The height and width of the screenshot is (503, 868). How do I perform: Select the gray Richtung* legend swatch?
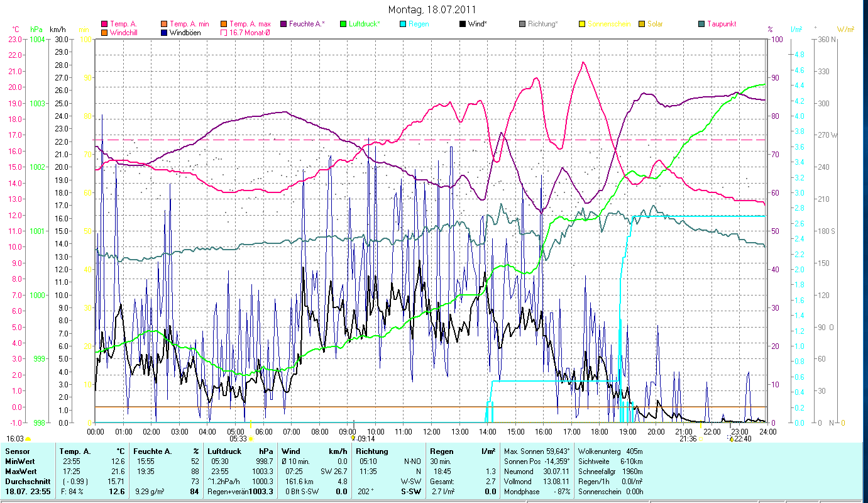(522, 24)
